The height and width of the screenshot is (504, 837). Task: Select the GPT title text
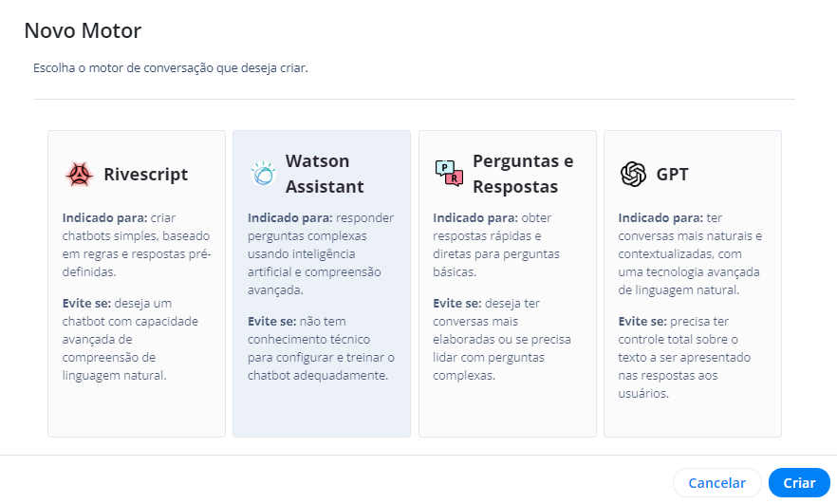[x=672, y=174]
